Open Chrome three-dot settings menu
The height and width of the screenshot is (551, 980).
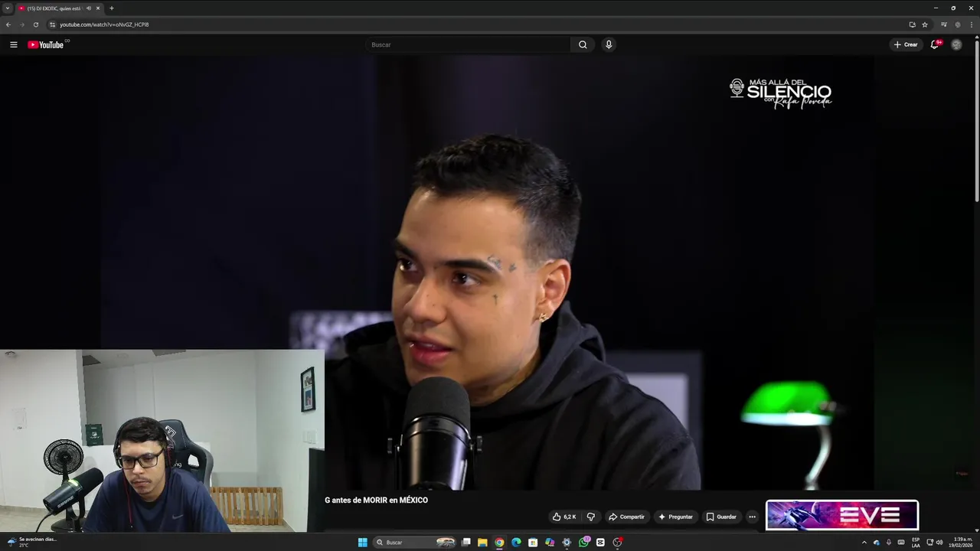click(x=971, y=24)
